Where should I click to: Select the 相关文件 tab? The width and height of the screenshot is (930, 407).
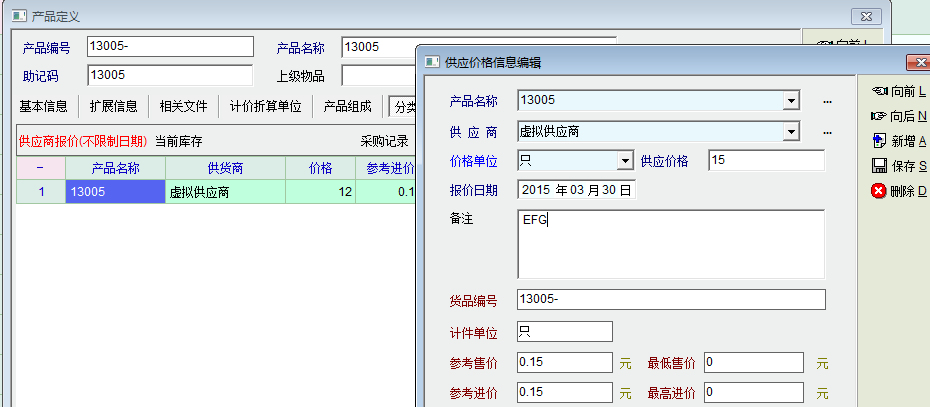183,106
